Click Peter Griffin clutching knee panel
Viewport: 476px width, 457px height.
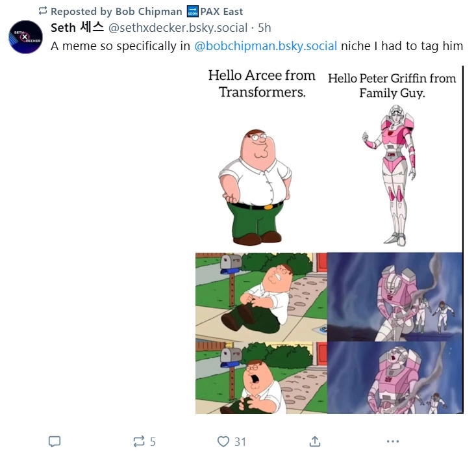(261, 297)
